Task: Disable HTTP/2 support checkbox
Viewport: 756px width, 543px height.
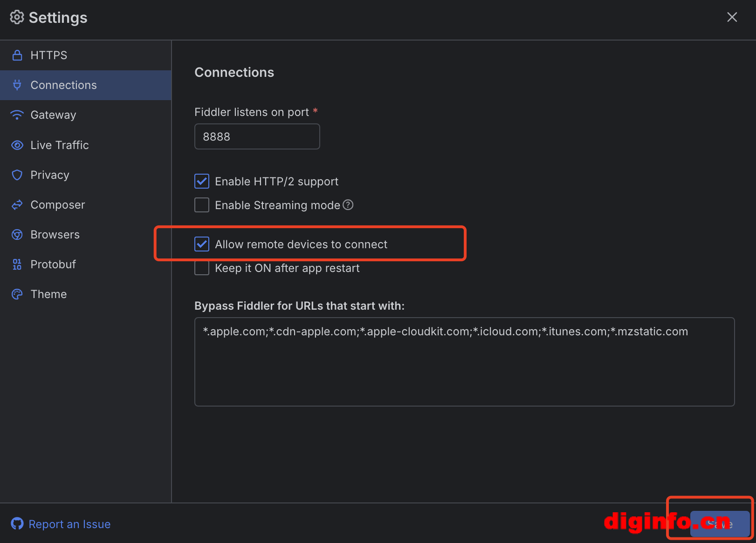Action: tap(202, 181)
